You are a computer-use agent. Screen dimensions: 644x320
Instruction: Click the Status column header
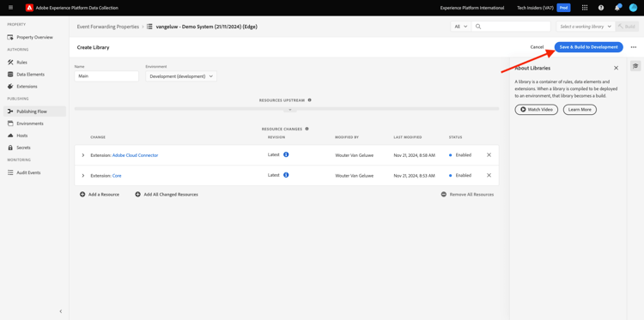coord(455,137)
